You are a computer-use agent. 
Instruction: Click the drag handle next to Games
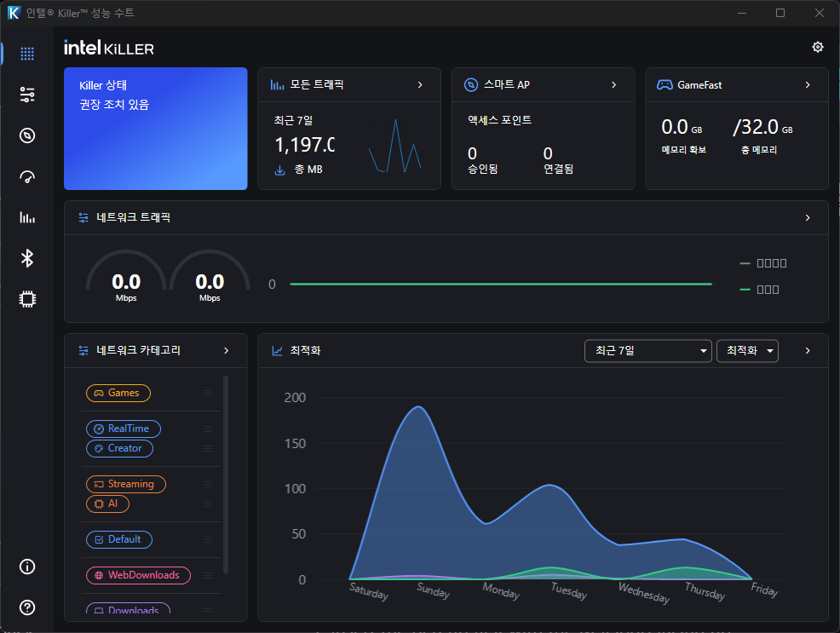click(207, 393)
